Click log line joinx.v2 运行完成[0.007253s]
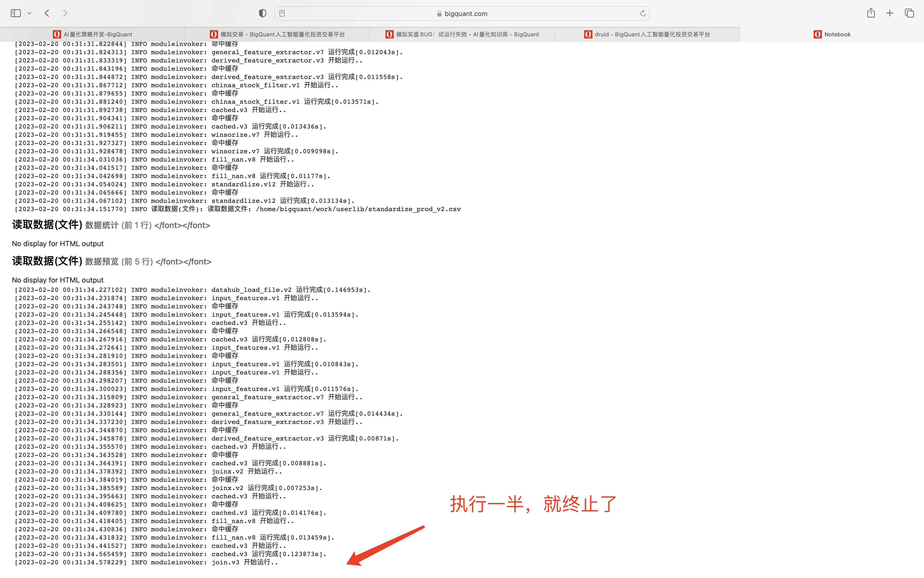924x578 pixels. point(169,488)
